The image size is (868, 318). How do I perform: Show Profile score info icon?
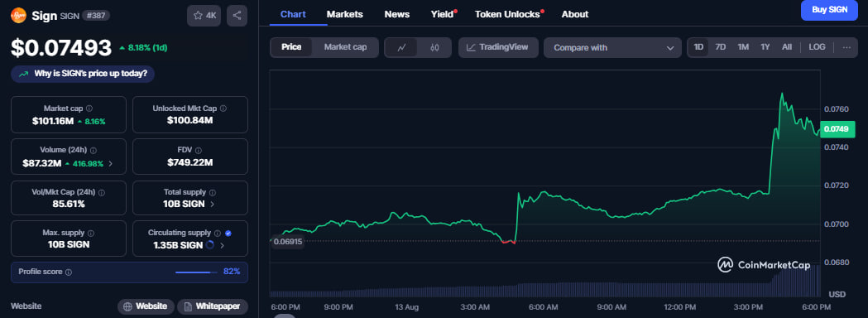click(x=69, y=272)
